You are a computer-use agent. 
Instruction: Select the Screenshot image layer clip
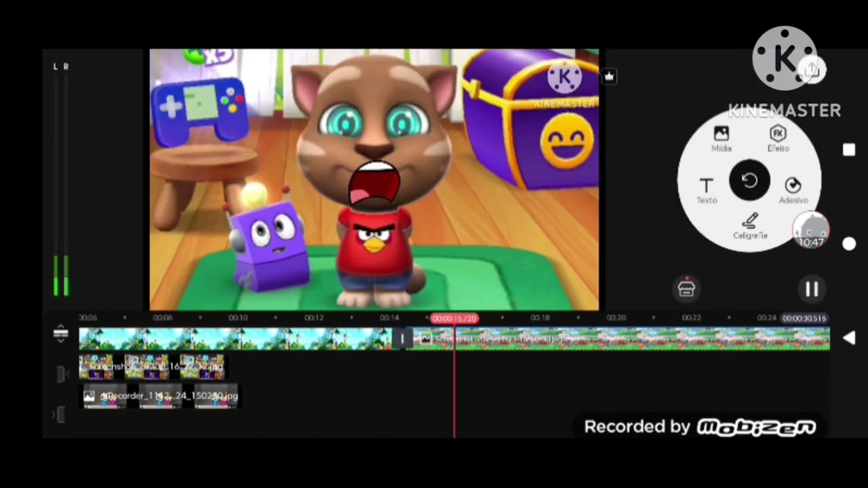click(152, 367)
